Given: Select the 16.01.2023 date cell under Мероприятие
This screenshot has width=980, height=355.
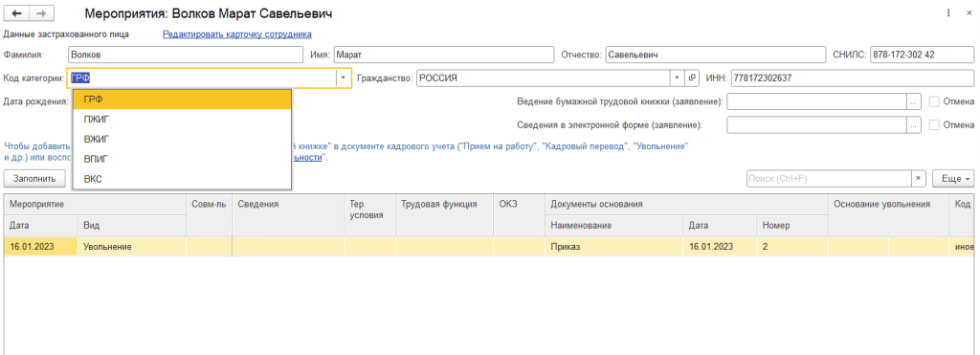Looking at the screenshot, I should [40, 246].
